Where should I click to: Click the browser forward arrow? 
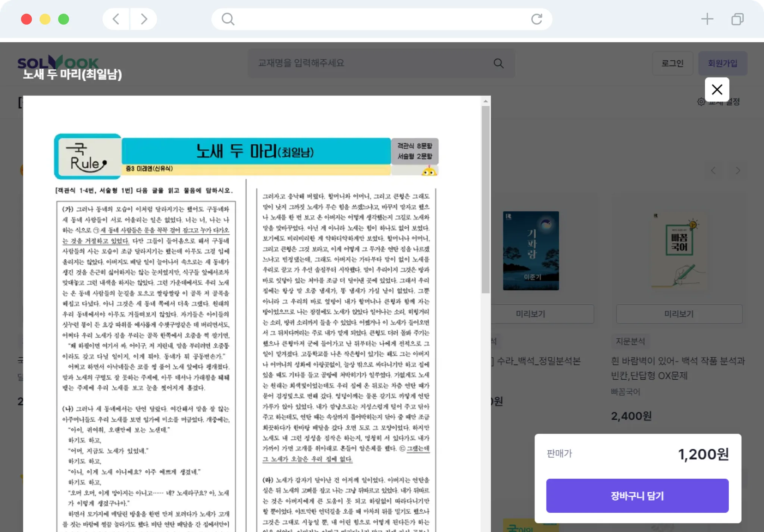point(144,19)
